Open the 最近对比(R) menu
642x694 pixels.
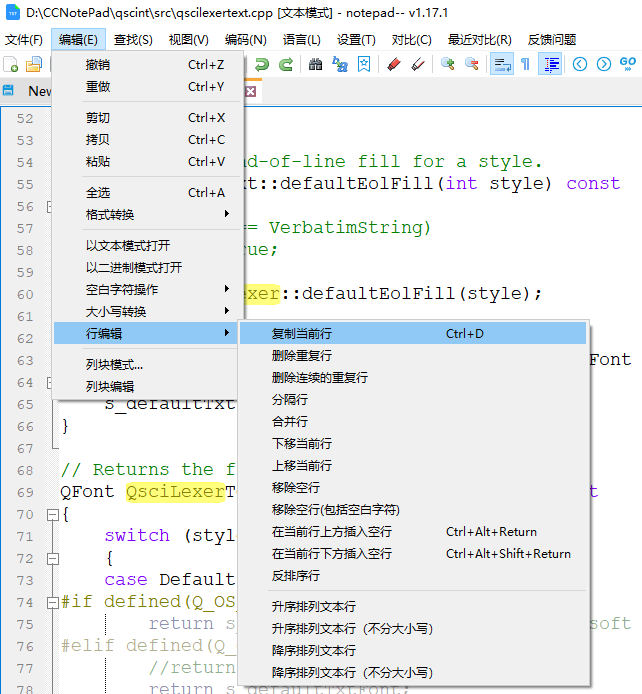click(480, 40)
